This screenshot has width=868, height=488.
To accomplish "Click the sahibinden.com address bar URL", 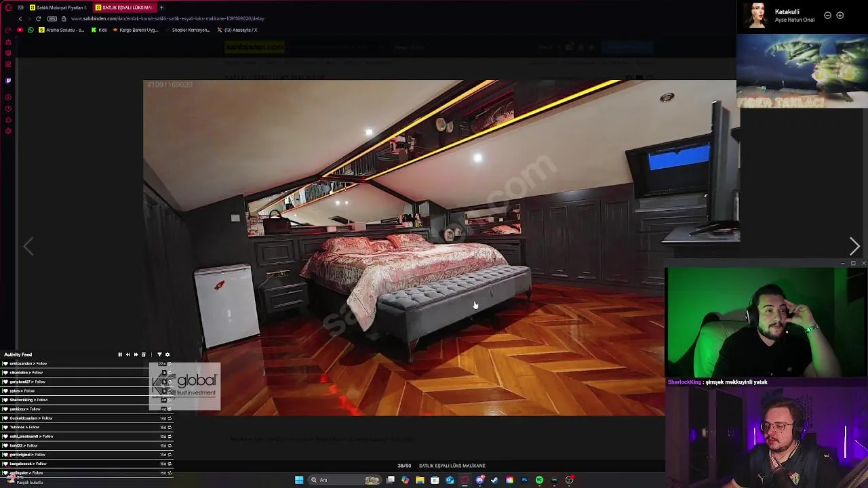I will pos(167,18).
